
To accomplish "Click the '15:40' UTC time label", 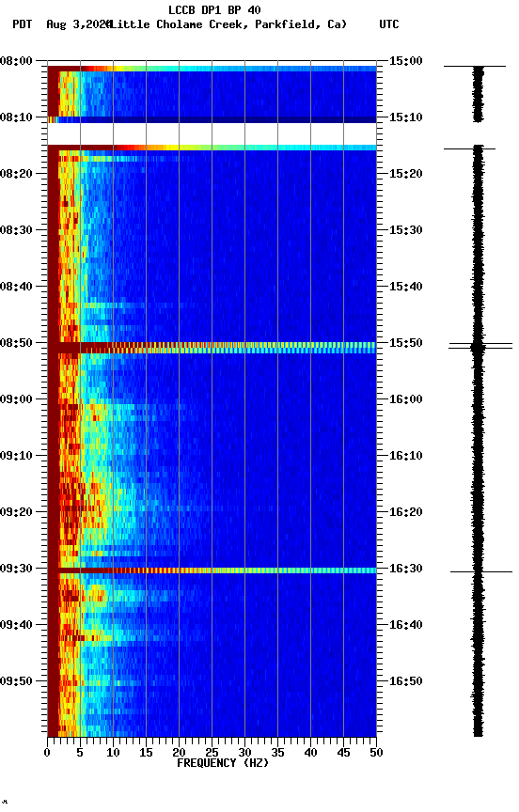I will tap(406, 287).
